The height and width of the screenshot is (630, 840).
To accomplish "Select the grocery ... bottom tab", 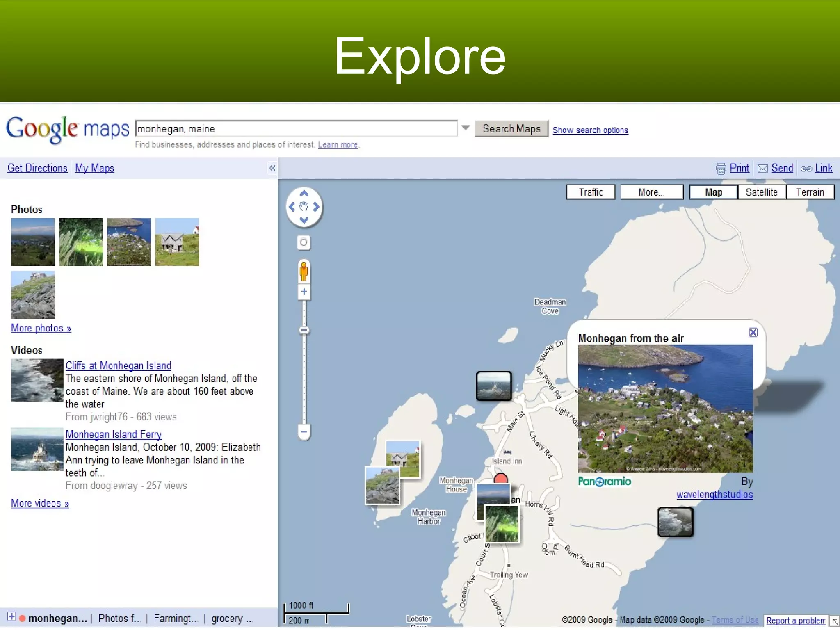I will (x=232, y=619).
